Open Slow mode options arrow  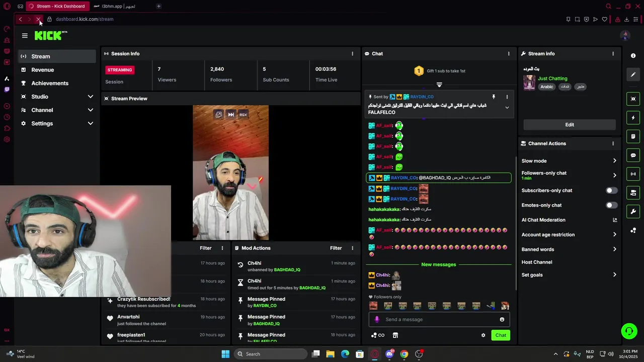click(614, 161)
